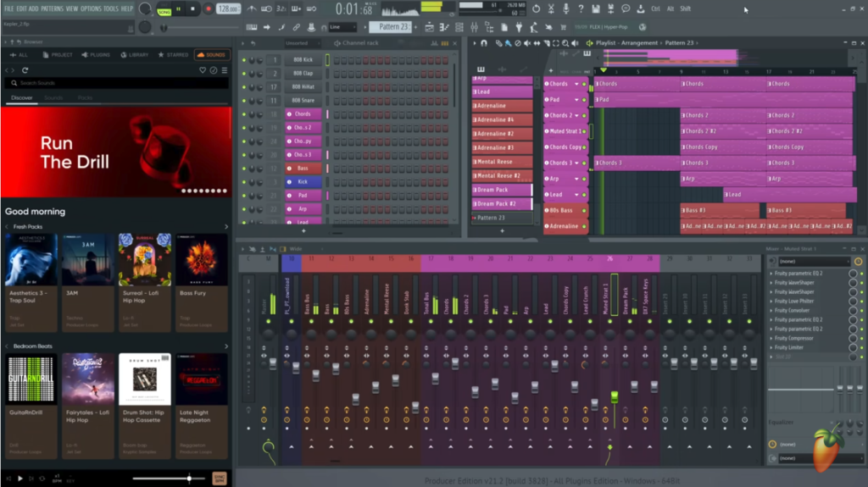Mute the 808 Kick channel
This screenshot has height=487, width=868.
(x=243, y=60)
